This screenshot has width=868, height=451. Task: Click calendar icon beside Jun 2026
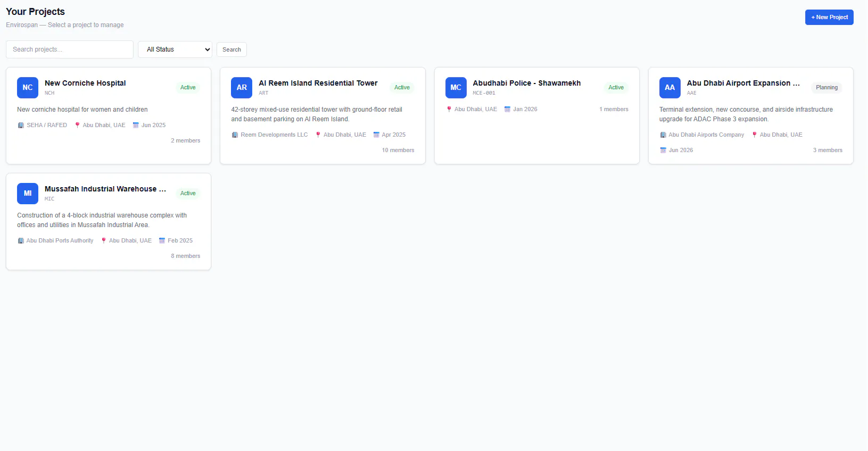[x=663, y=151]
